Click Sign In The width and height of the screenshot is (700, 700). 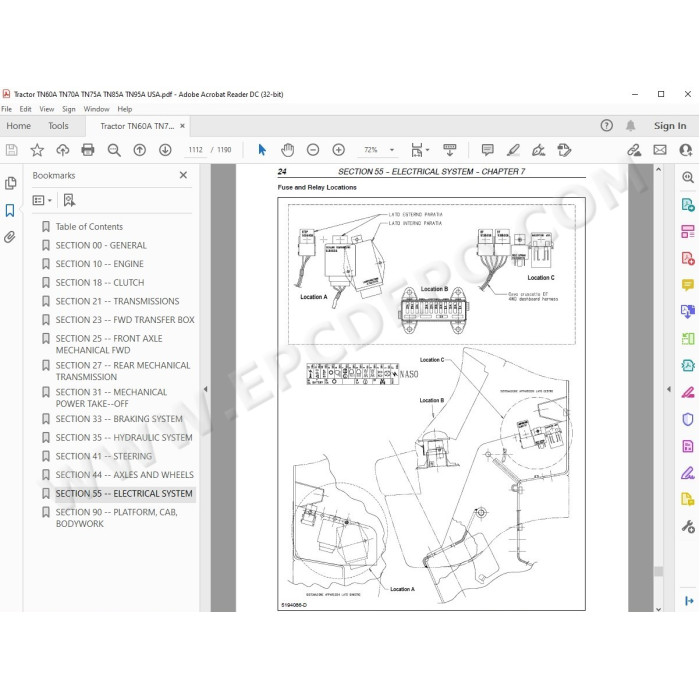tap(670, 126)
